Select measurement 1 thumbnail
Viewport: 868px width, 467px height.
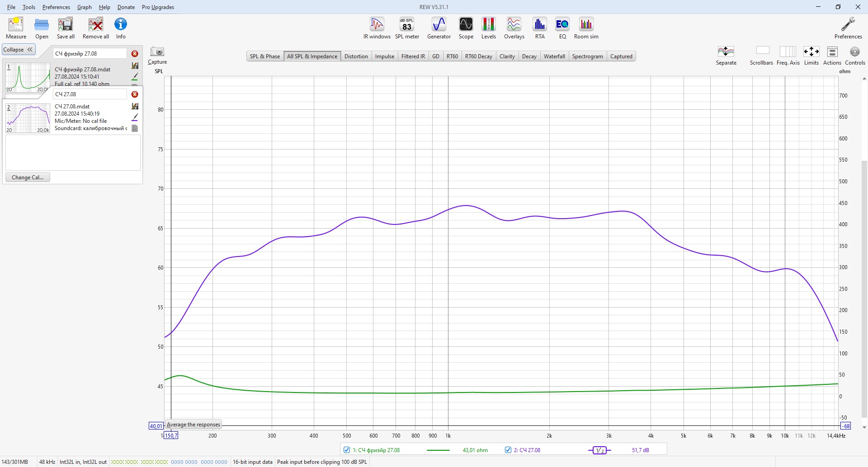coord(28,77)
